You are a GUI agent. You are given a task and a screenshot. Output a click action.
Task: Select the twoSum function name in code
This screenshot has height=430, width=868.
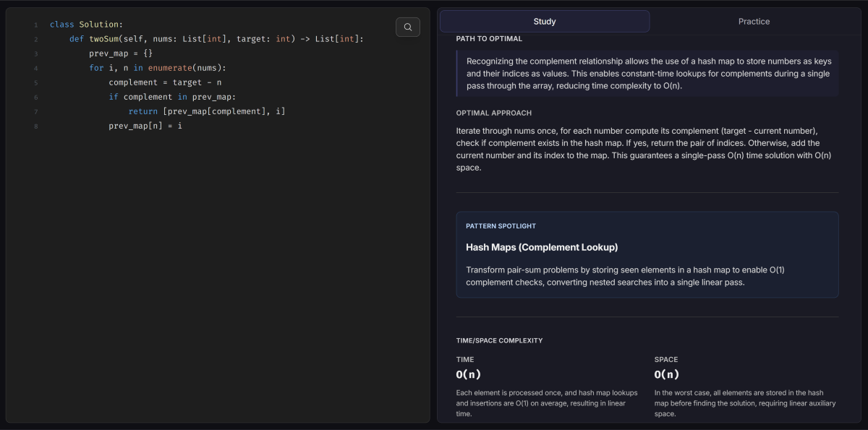pyautogui.click(x=104, y=38)
